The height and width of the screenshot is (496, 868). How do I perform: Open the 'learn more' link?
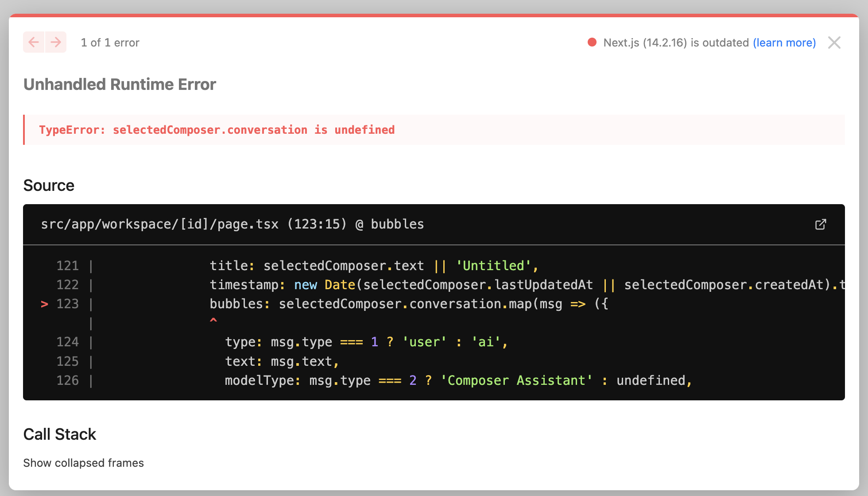[x=784, y=43]
